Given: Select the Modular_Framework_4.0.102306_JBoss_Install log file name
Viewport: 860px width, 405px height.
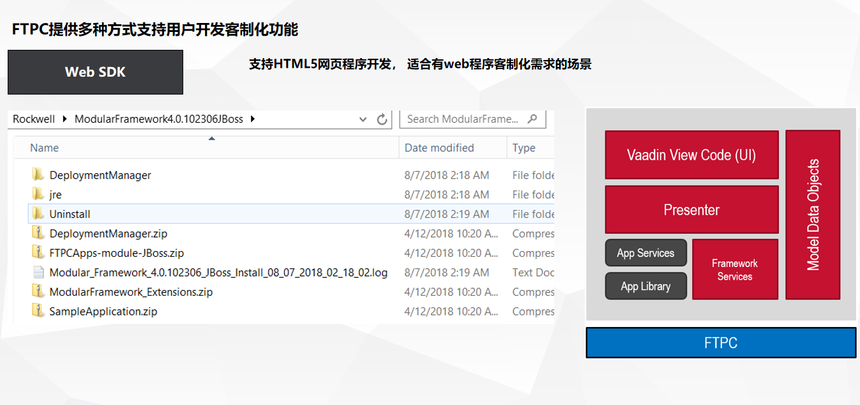Looking at the screenshot, I should pyautogui.click(x=219, y=272).
